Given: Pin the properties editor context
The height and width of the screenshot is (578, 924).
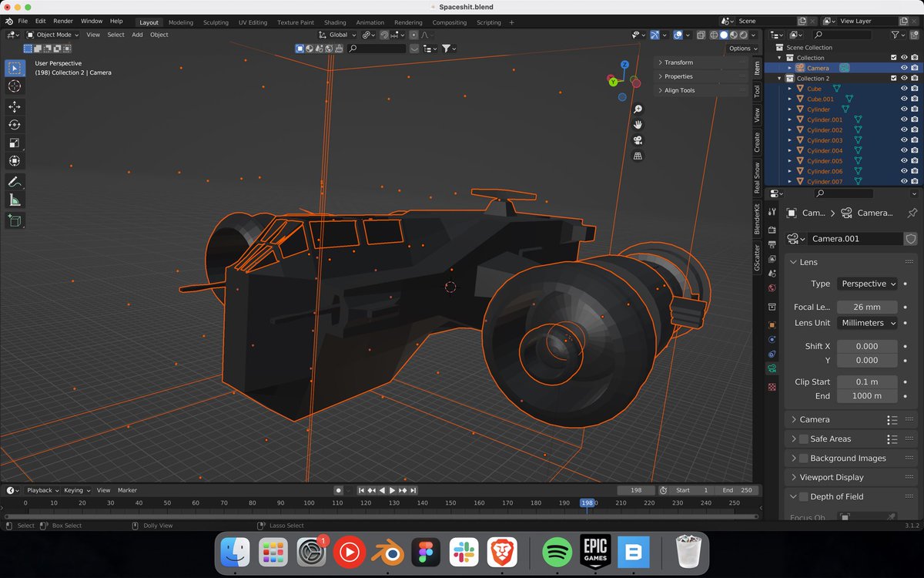Looking at the screenshot, I should (912, 213).
